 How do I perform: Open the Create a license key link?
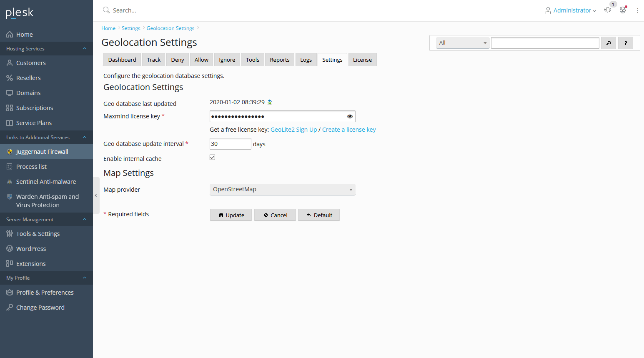tap(349, 130)
